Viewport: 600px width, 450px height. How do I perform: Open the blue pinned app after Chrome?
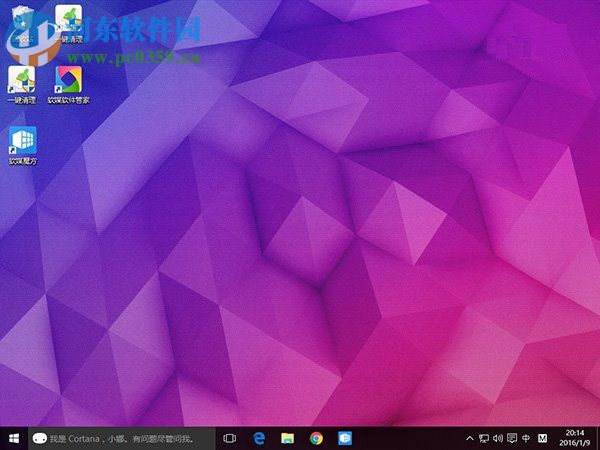point(345,439)
